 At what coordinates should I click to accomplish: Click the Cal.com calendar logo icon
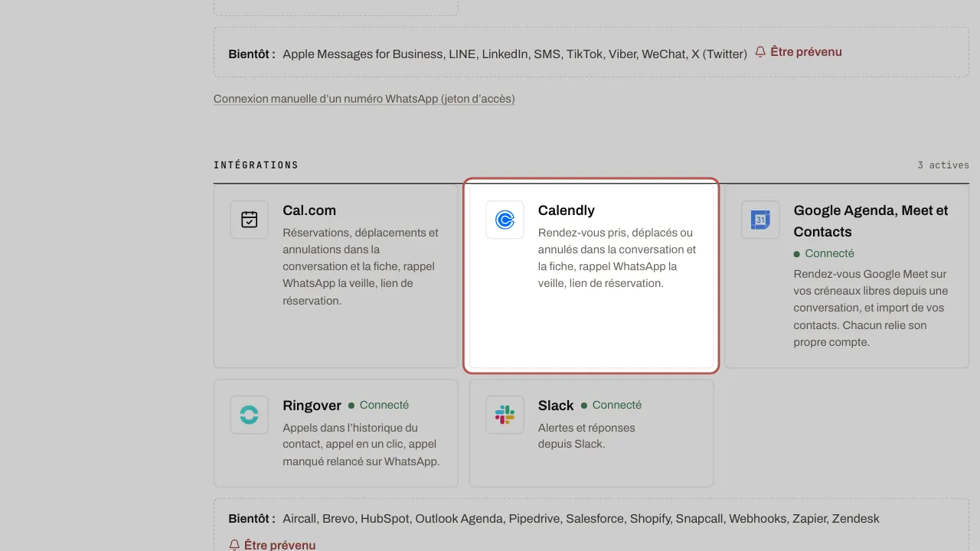(x=249, y=220)
